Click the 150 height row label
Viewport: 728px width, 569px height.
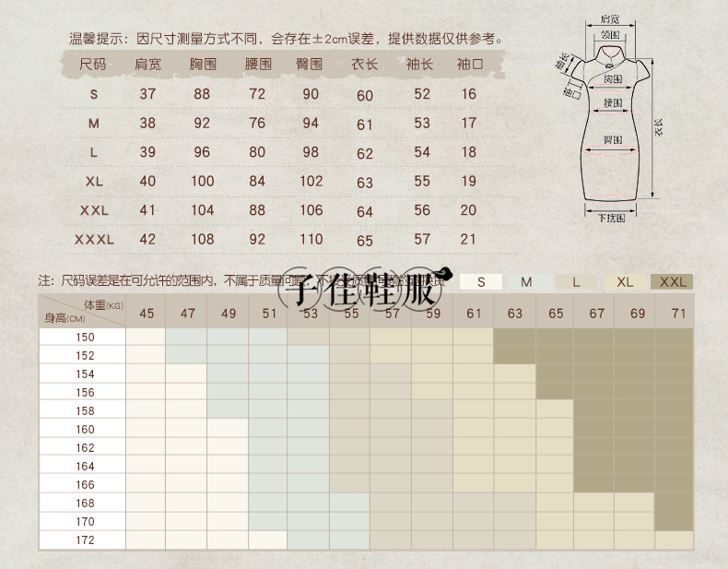pyautogui.click(x=85, y=338)
